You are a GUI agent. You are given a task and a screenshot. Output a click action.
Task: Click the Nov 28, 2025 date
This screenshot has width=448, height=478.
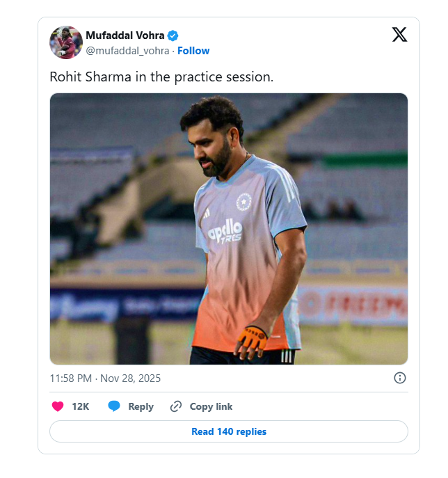click(x=130, y=379)
